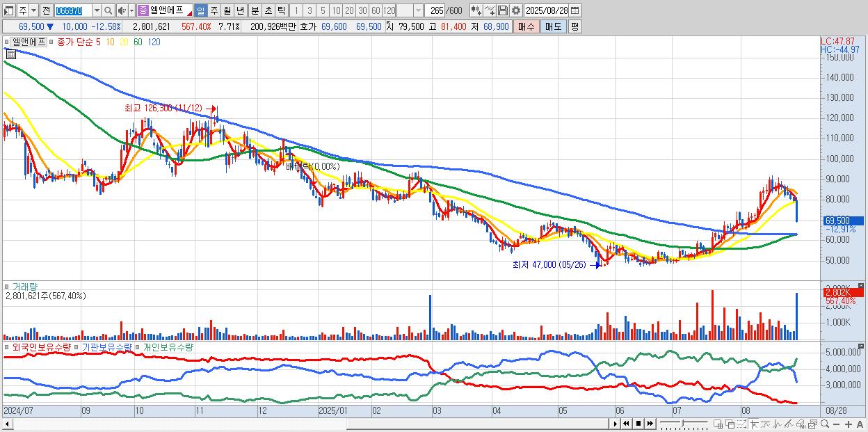
Task: Choose the 5 interval button
Action: [x=323, y=10]
